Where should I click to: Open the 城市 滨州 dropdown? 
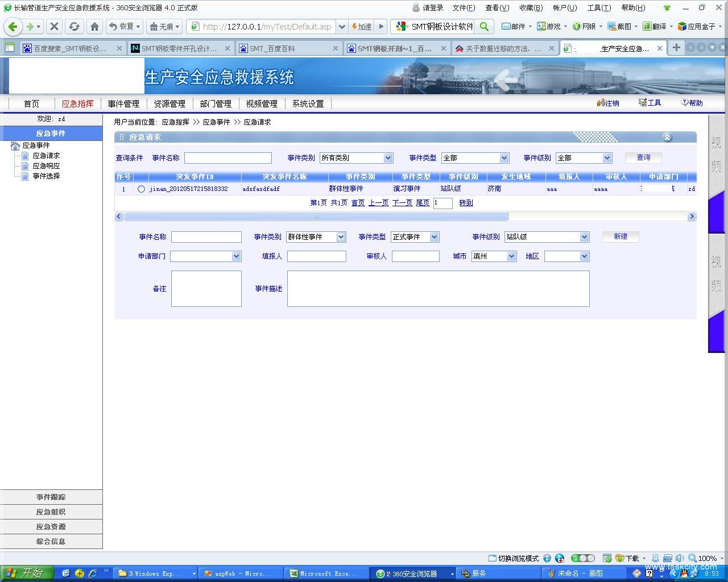pyautogui.click(x=494, y=256)
